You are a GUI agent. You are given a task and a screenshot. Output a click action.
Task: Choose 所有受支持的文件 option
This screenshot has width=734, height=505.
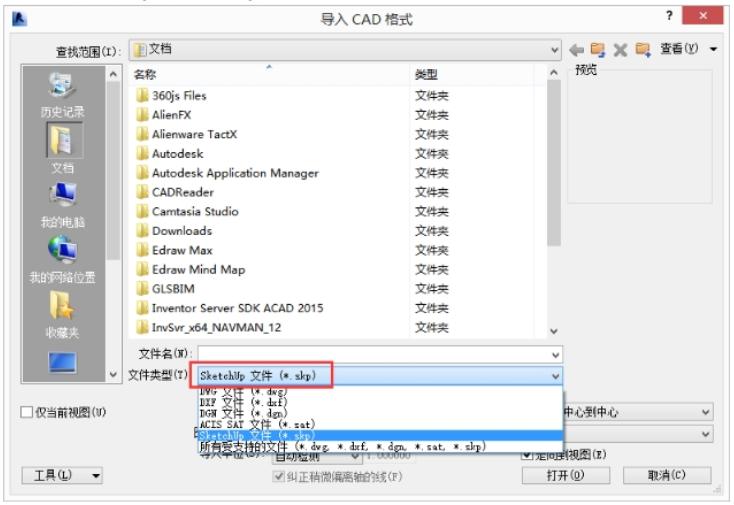[380, 447]
